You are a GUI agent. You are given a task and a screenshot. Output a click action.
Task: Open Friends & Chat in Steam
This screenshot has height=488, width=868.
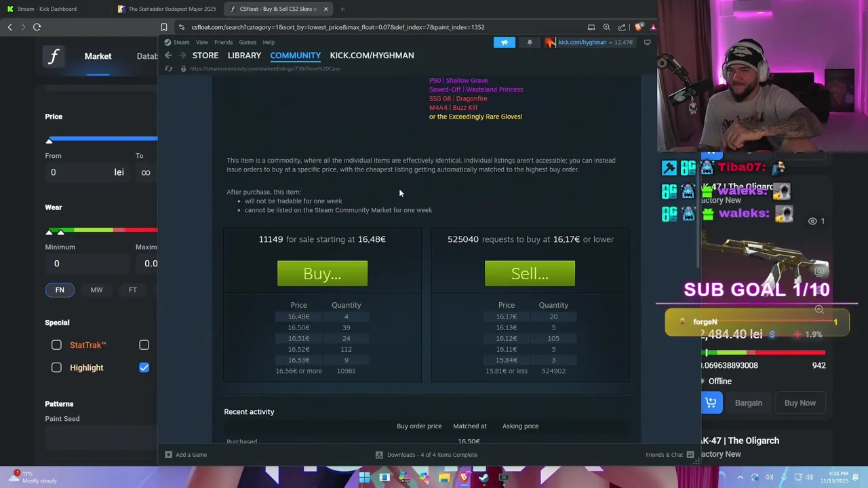[669, 455]
